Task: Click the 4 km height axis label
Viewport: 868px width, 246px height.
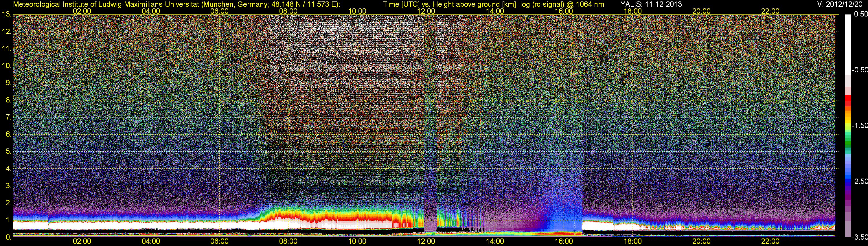Action: (x=8, y=168)
